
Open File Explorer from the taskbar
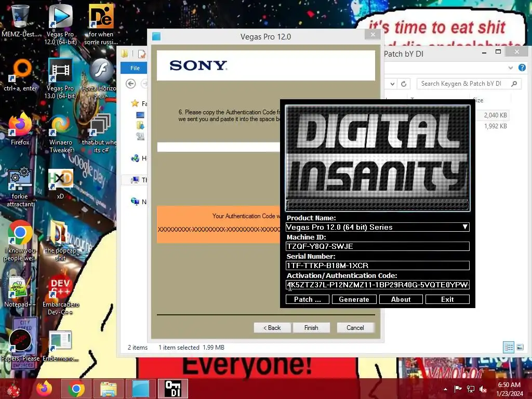(x=108, y=389)
